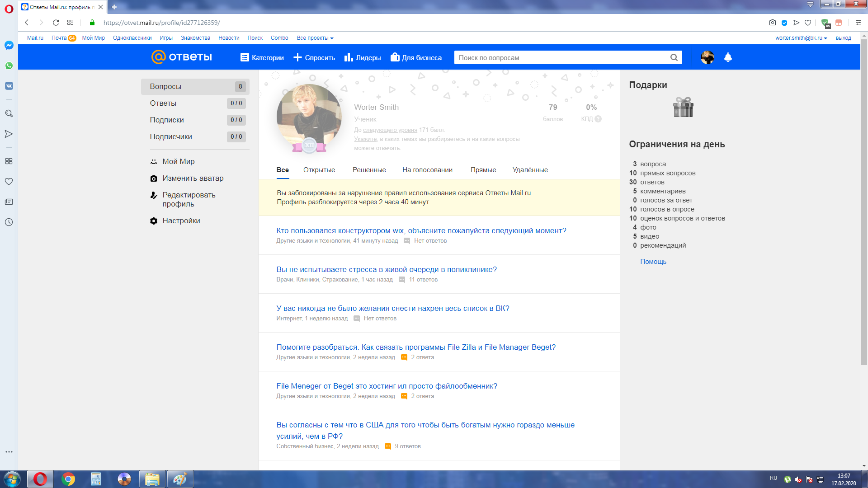Open the Easy Setup menu icon
Image resolution: width=868 pixels, height=488 pixels.
(x=859, y=23)
